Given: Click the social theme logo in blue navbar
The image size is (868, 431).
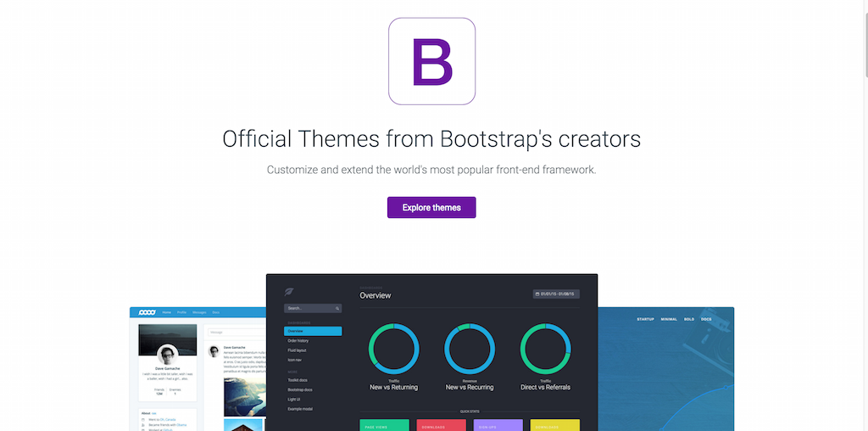Looking at the screenshot, I should click(147, 312).
